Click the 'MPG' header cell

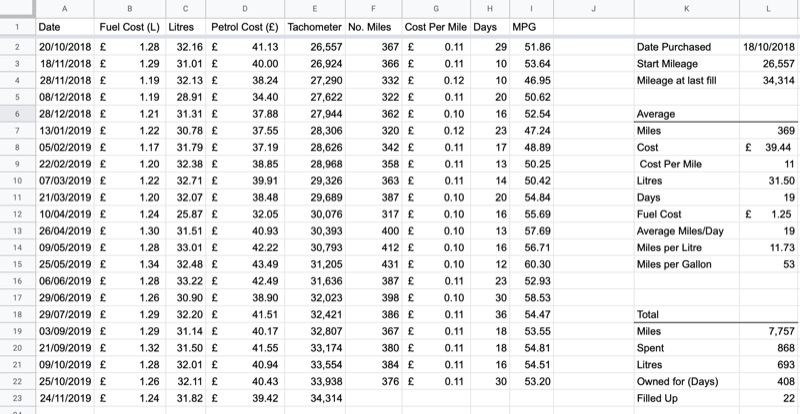tap(531, 27)
